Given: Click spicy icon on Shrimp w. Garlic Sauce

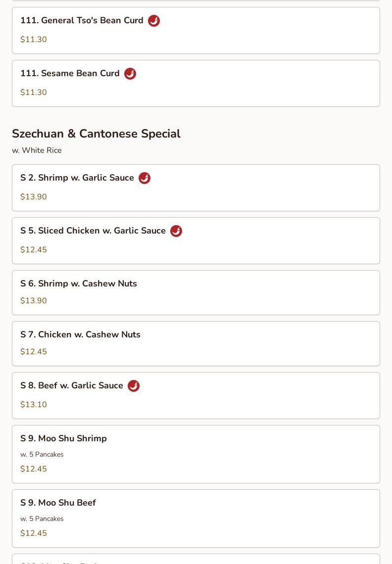Looking at the screenshot, I should [145, 178].
